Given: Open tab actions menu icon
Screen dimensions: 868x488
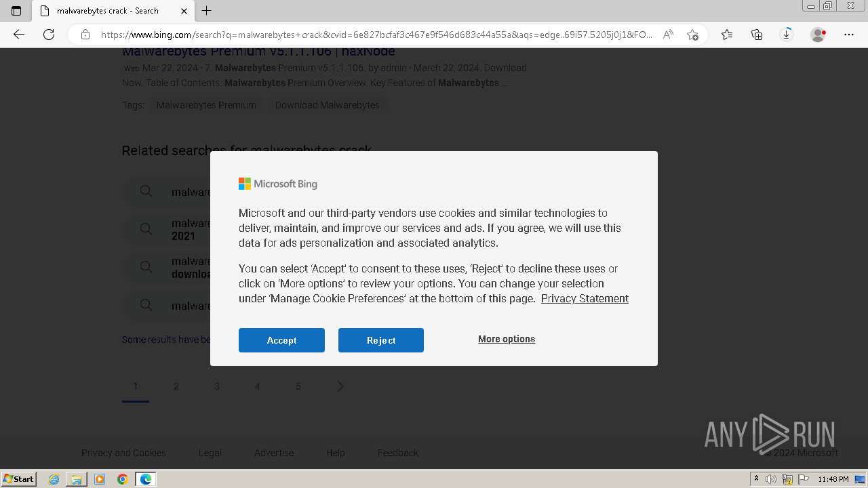Looking at the screenshot, I should point(16,11).
